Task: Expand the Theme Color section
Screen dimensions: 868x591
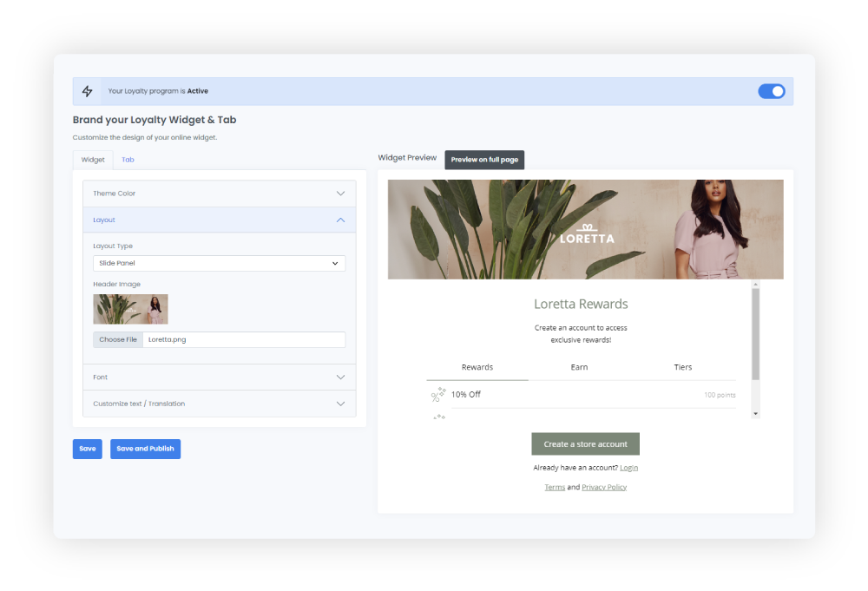Action: pyautogui.click(x=220, y=194)
